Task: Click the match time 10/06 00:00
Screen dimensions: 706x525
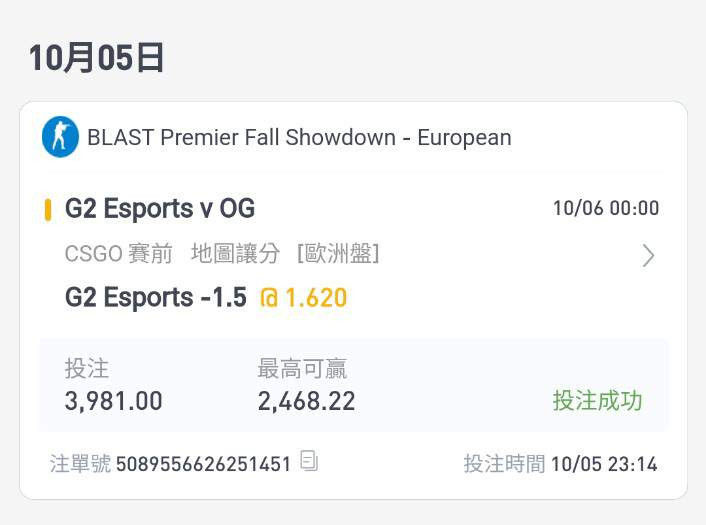Action: pyautogui.click(x=606, y=208)
